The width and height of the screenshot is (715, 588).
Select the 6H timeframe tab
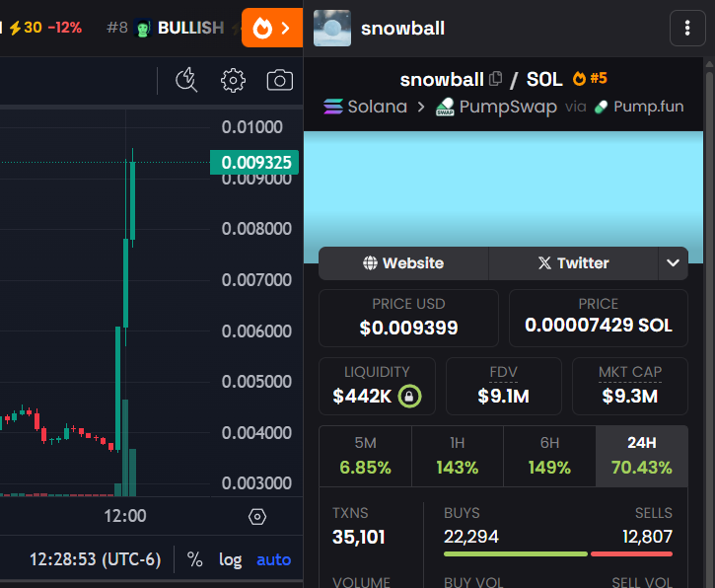[x=549, y=456]
